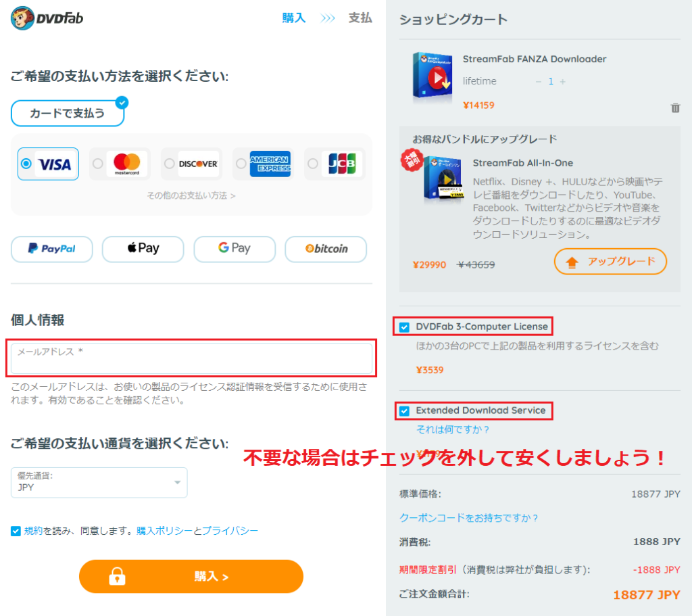Click the 個人情報 section heading
This screenshot has height=616, width=692.
coord(38,320)
